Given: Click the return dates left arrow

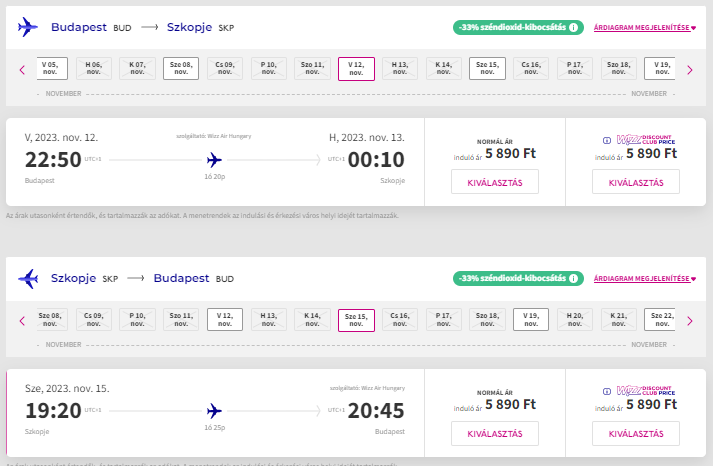Looking at the screenshot, I should pos(22,321).
